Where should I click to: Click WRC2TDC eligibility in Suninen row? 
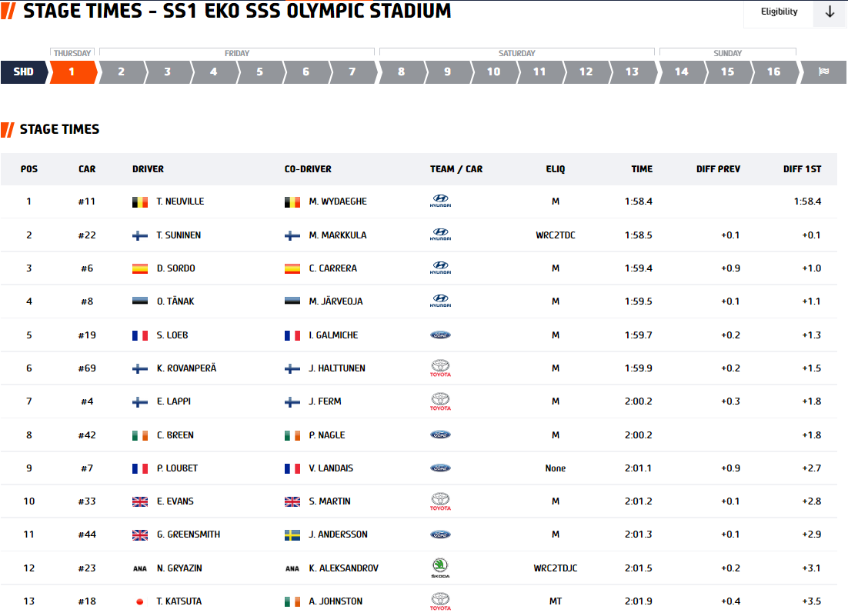point(556,235)
